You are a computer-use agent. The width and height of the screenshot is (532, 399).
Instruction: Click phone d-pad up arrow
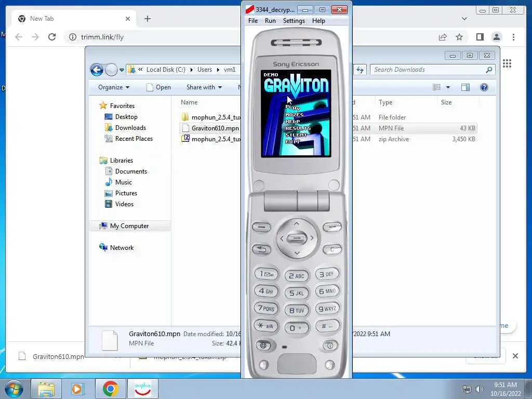click(297, 223)
